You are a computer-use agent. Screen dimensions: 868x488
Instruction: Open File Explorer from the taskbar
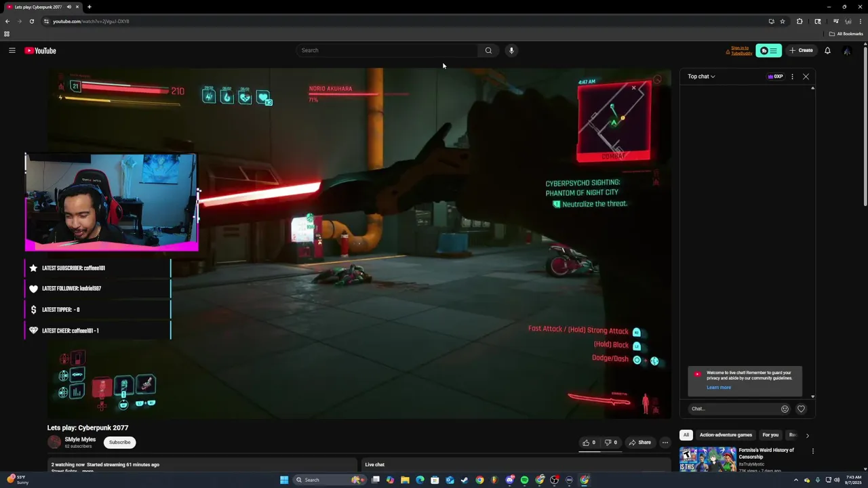tap(405, 480)
